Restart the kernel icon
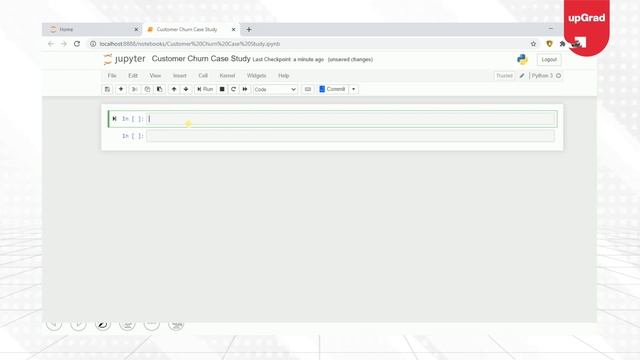The height and width of the screenshot is (360, 640). tap(233, 89)
